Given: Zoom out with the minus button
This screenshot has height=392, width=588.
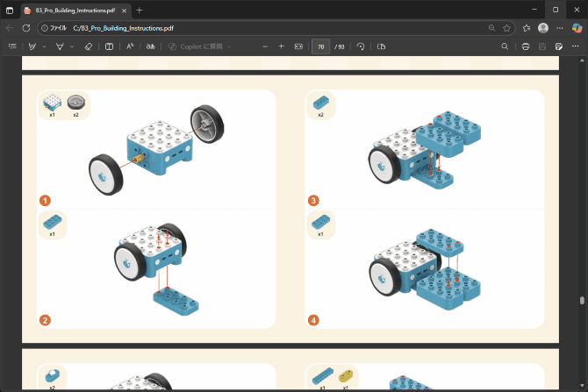Looking at the screenshot, I should (x=265, y=46).
